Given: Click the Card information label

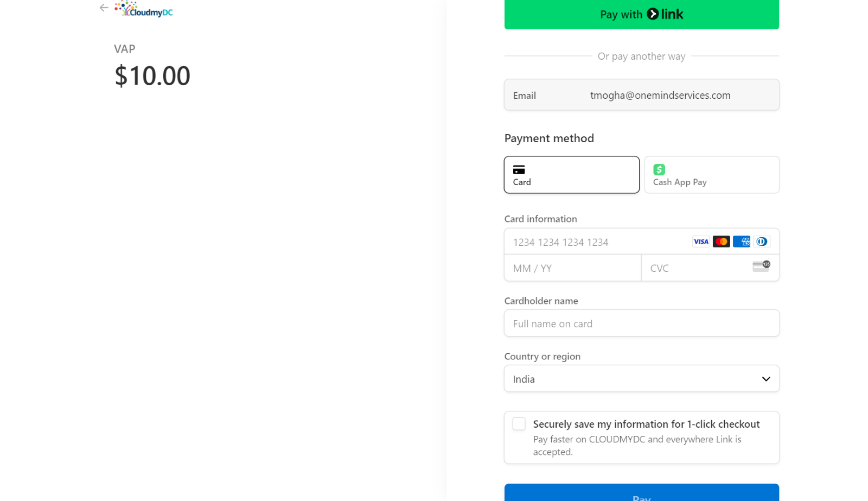Looking at the screenshot, I should click(x=540, y=219).
